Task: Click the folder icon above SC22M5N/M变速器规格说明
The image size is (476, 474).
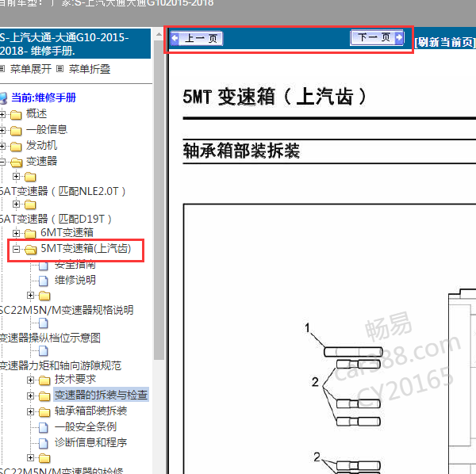Action: (44, 296)
